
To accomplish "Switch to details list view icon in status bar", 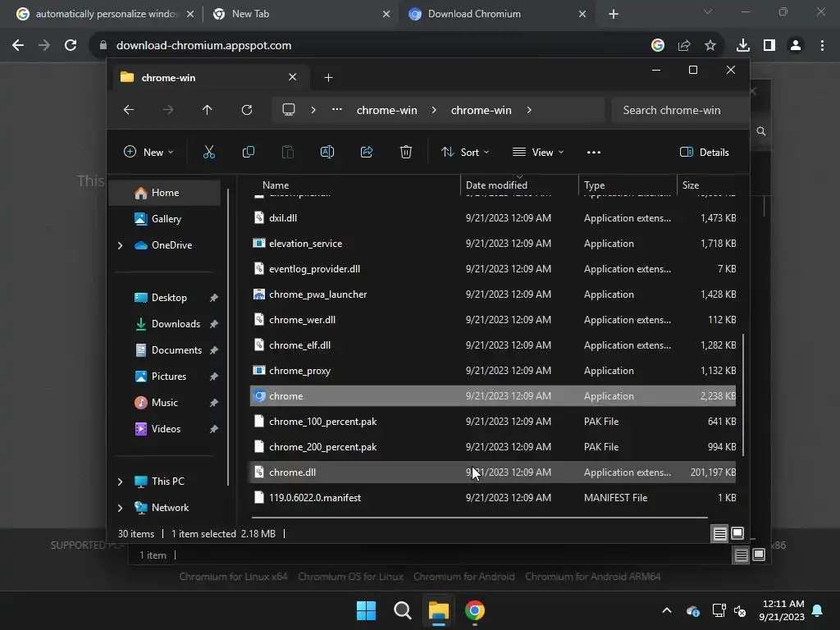I will pyautogui.click(x=719, y=533).
